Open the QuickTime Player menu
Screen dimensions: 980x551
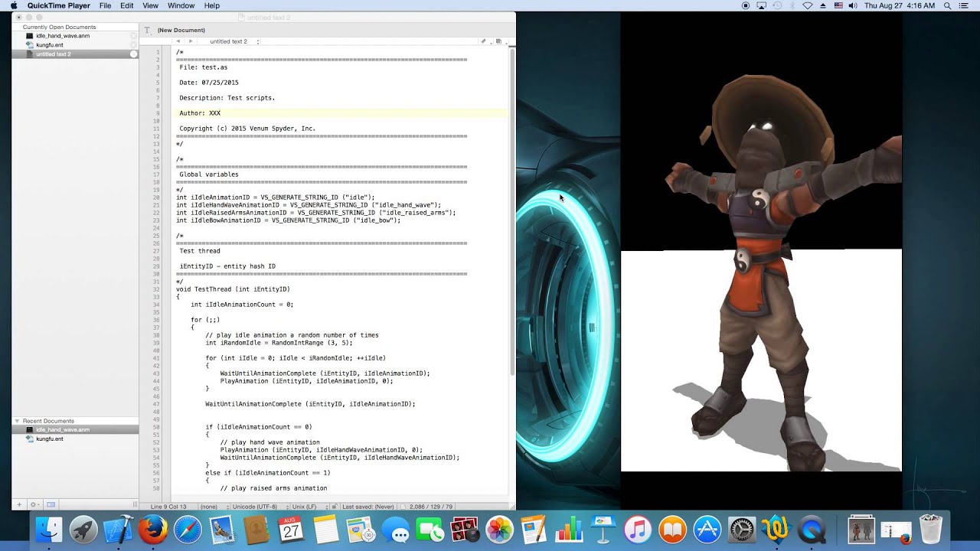coord(58,5)
